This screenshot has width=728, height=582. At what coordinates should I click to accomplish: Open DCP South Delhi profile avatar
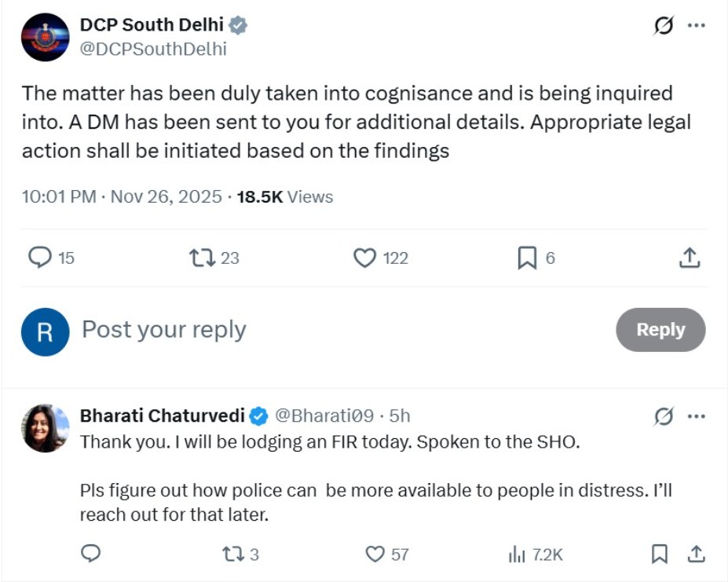point(45,37)
